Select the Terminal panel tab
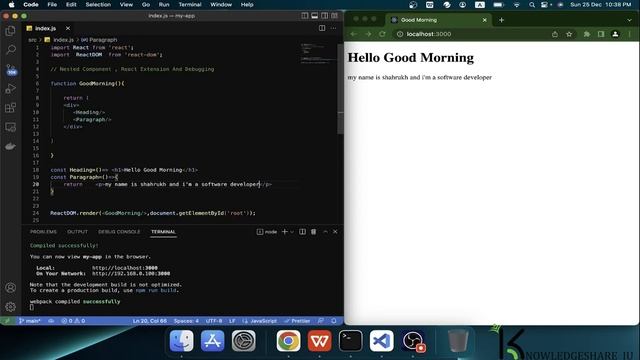This screenshot has width=640, height=360. point(163,231)
